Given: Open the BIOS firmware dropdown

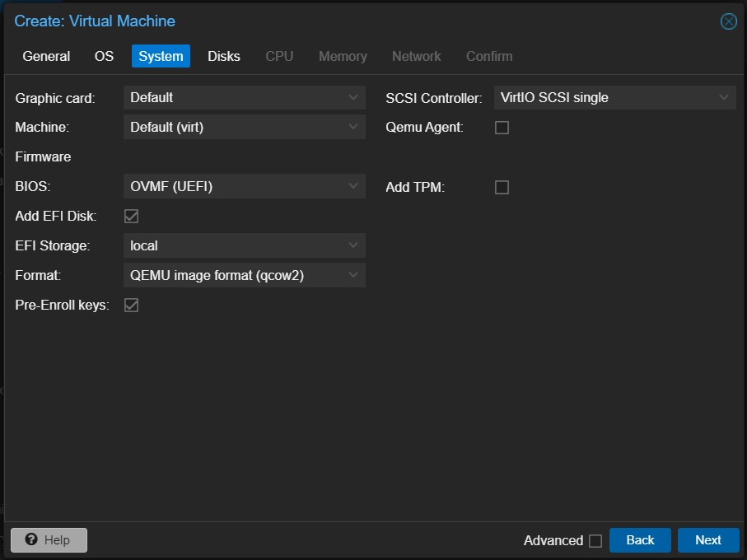Looking at the screenshot, I should tap(245, 186).
